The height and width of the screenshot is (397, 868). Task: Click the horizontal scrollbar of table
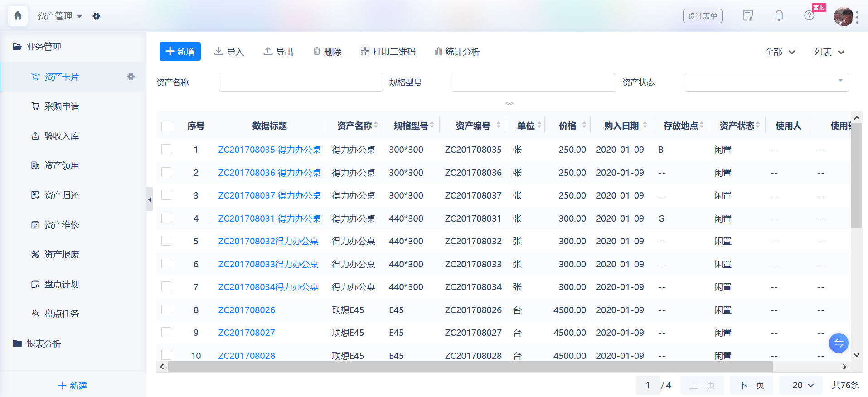click(x=470, y=367)
